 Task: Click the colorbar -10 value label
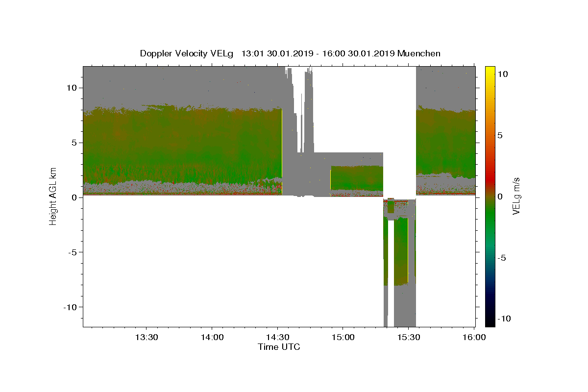(504, 319)
